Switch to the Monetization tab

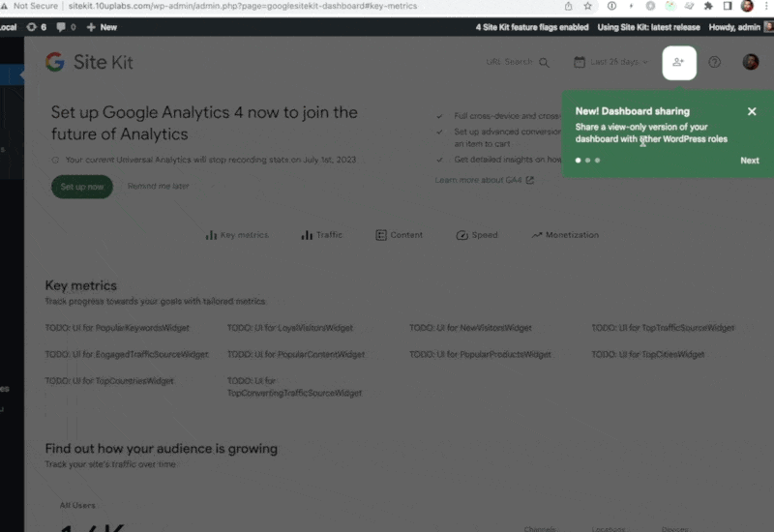[x=565, y=235]
